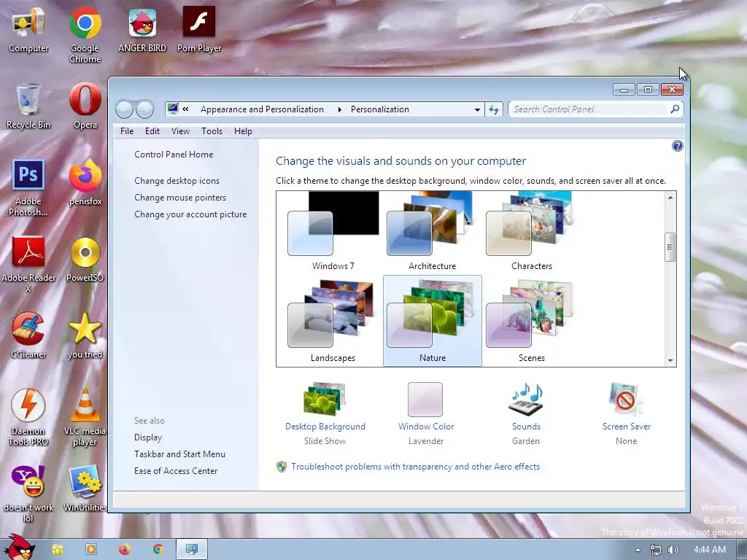
Task: Select the Architecture theme
Action: (432, 231)
